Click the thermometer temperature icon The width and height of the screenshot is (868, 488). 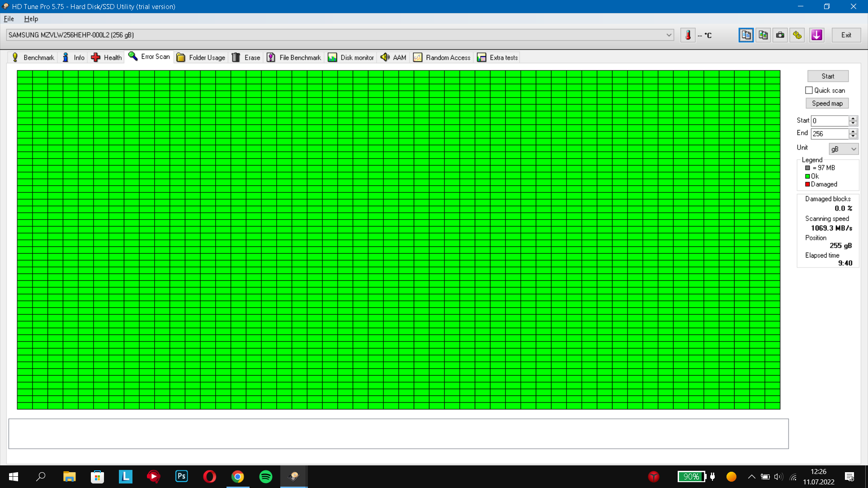688,35
